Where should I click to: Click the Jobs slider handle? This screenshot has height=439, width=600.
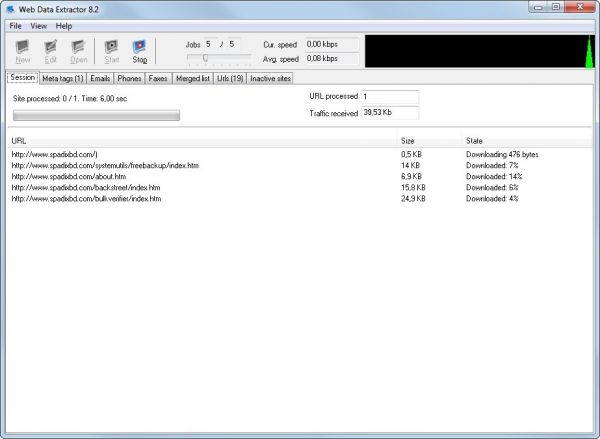coord(205,58)
